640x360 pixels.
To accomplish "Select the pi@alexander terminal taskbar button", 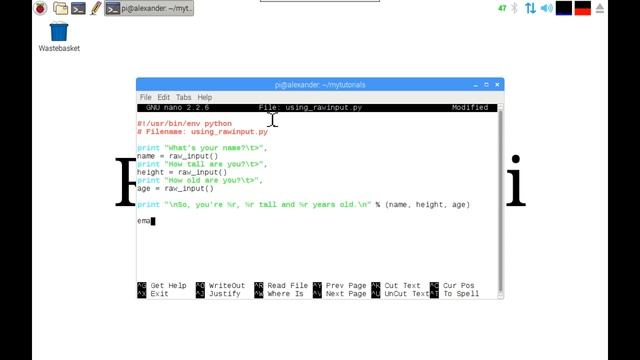I will tap(149, 8).
